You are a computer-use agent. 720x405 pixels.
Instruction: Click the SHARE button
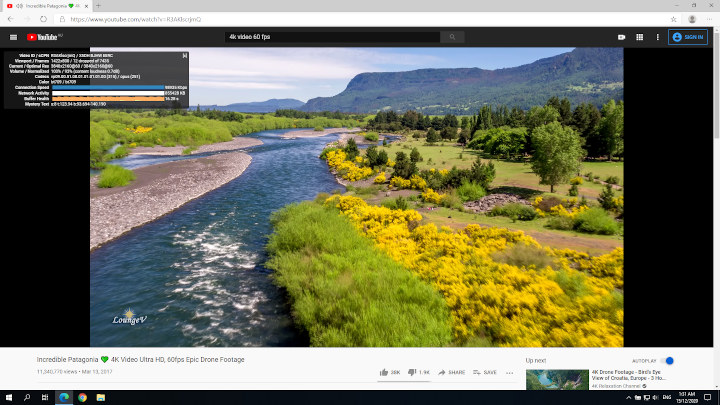point(451,372)
